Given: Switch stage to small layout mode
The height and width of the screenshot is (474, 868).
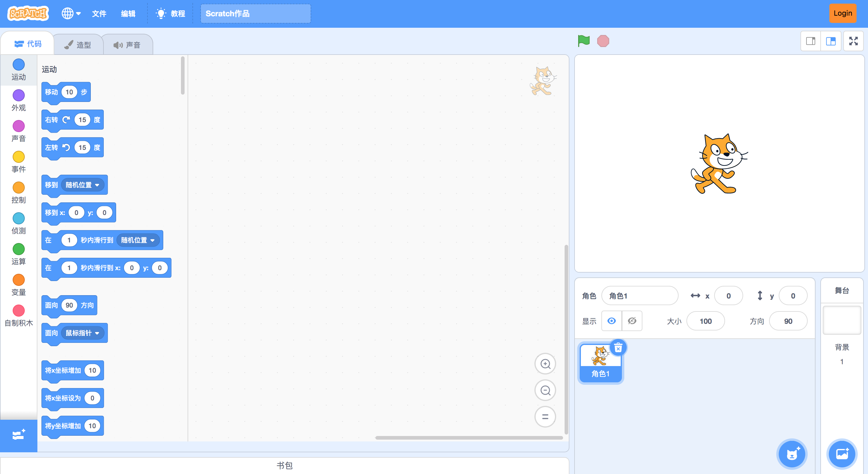Looking at the screenshot, I should (811, 41).
